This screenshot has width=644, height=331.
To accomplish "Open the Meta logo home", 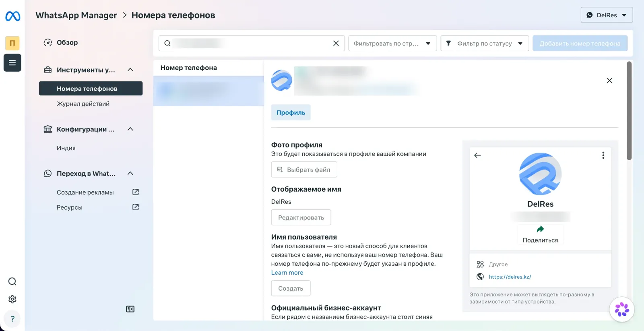I will 12,16.
